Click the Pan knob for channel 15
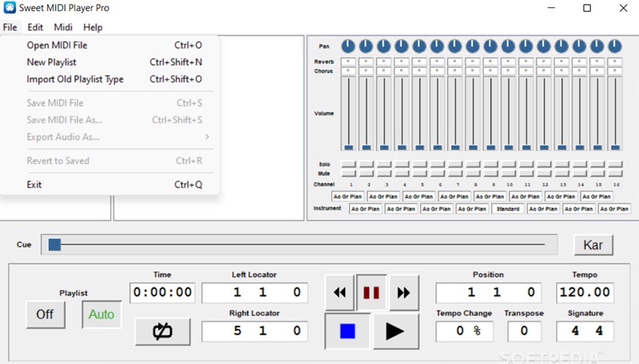Image resolution: width=639 pixels, height=364 pixels. 597,46
